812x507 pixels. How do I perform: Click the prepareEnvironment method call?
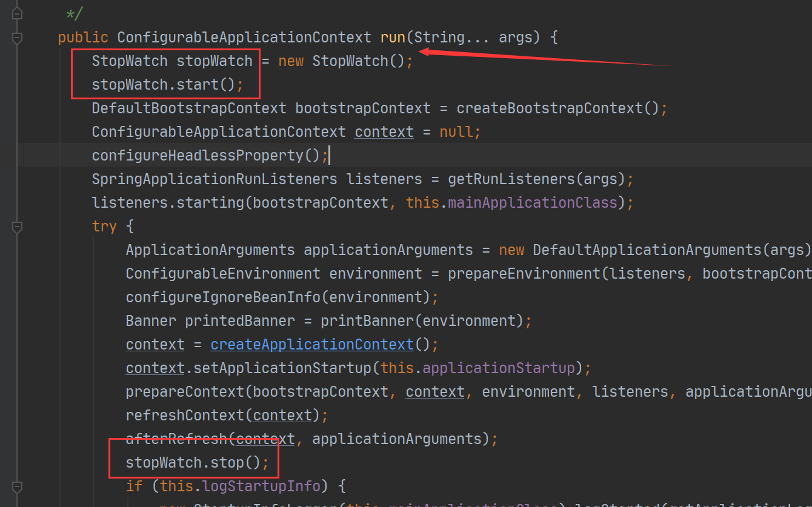(524, 274)
